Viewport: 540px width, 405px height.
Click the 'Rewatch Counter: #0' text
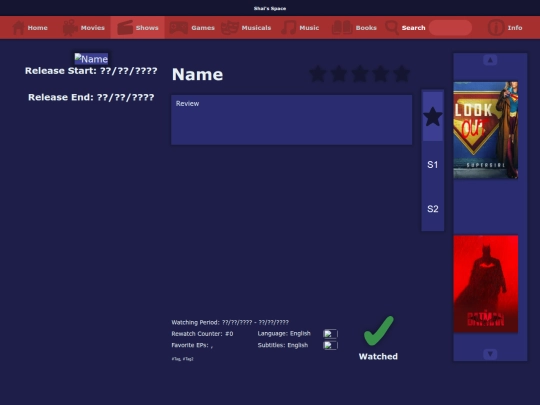point(202,334)
